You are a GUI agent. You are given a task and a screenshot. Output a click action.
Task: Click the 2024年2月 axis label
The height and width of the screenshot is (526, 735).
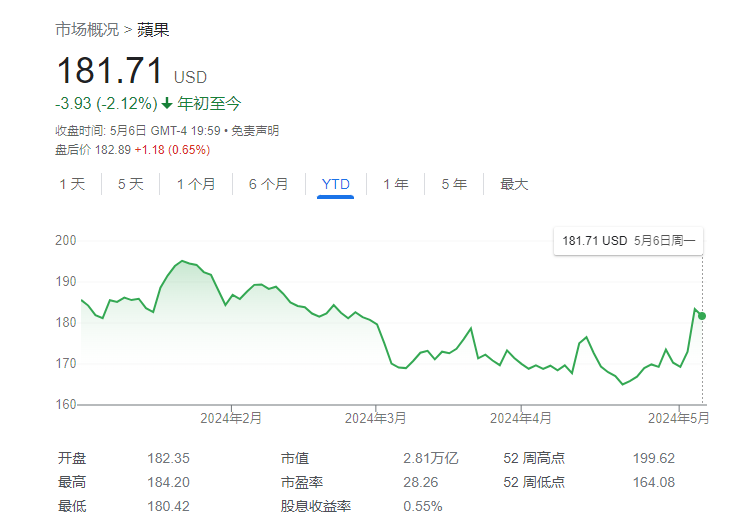tap(231, 418)
